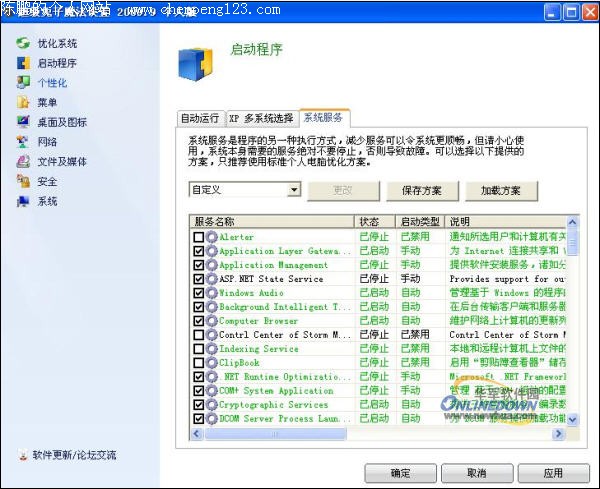Image resolution: width=600 pixels, height=489 pixels.
Task: Sort services by the 状态 column header
Action: coord(374,221)
